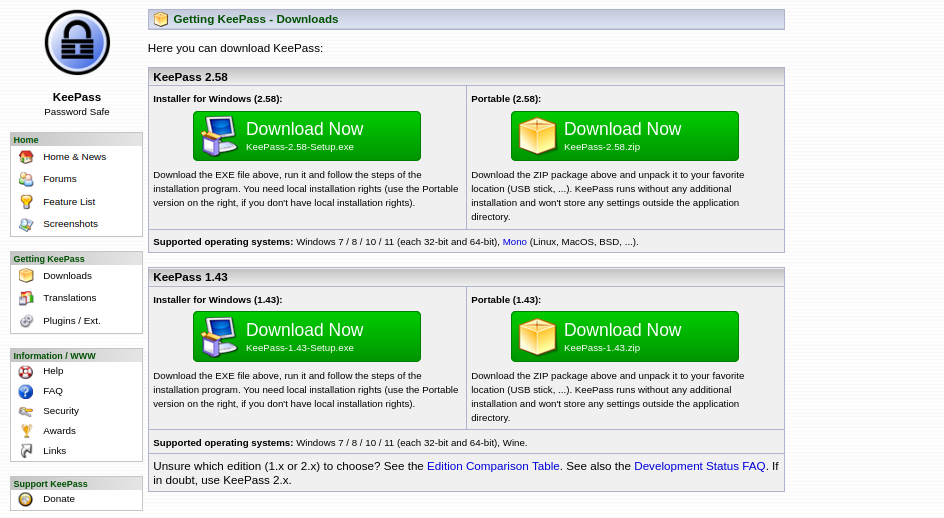Click the KeePass padlock logo

coord(77,43)
